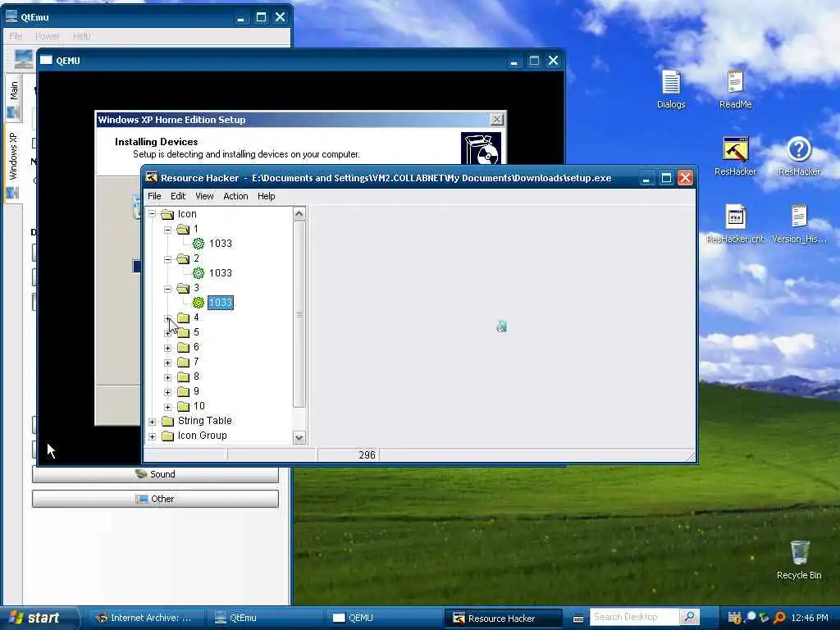This screenshot has width=840, height=630.
Task: Collapse tree folder 1
Action: pyautogui.click(x=167, y=230)
